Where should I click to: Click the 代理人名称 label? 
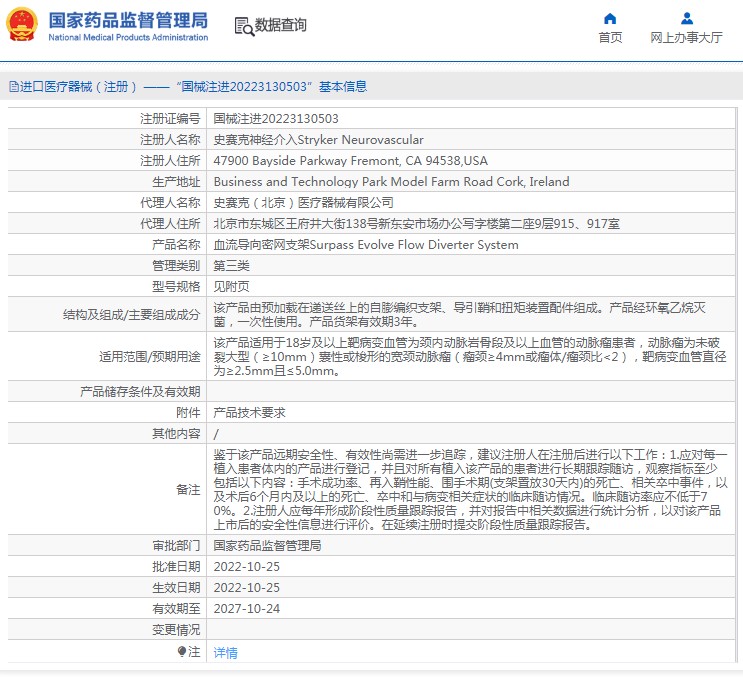170,203
